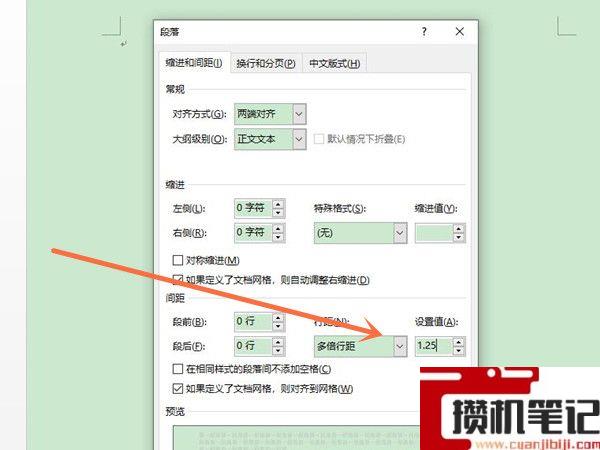600x450 pixels.
Task: Click the 左侧 indent input field
Action: [253, 208]
